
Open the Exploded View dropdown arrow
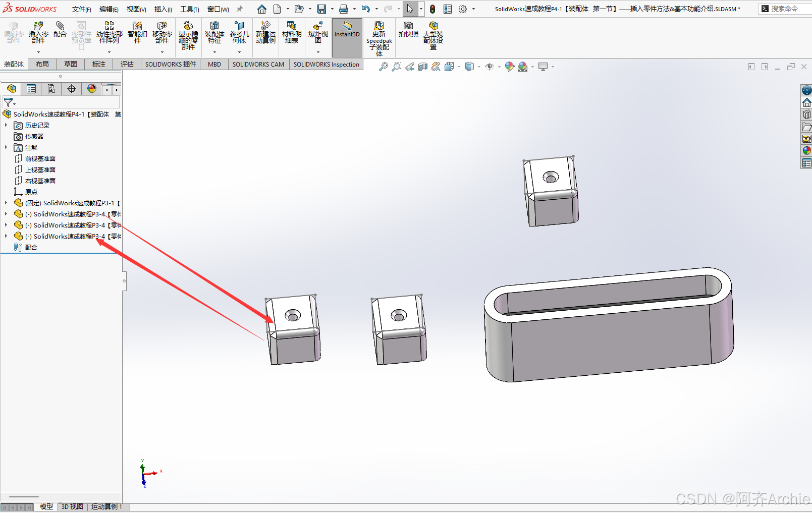[318, 52]
